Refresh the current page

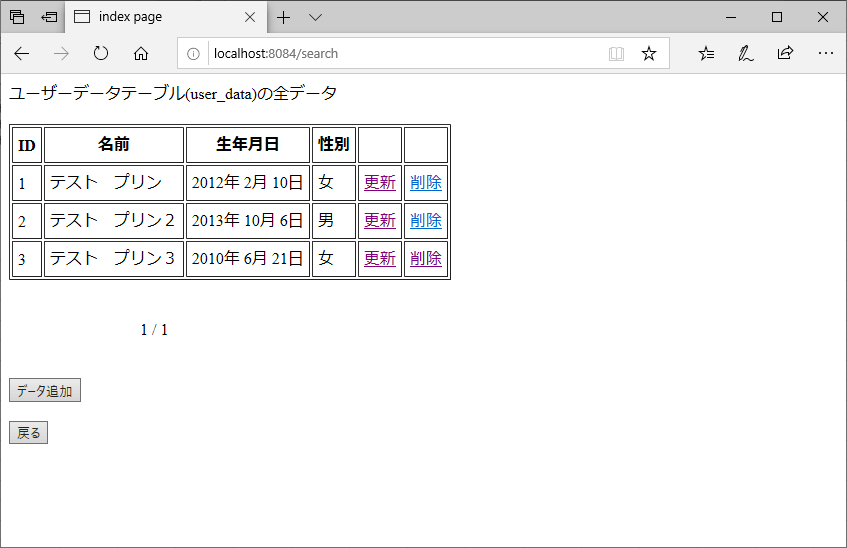point(101,53)
